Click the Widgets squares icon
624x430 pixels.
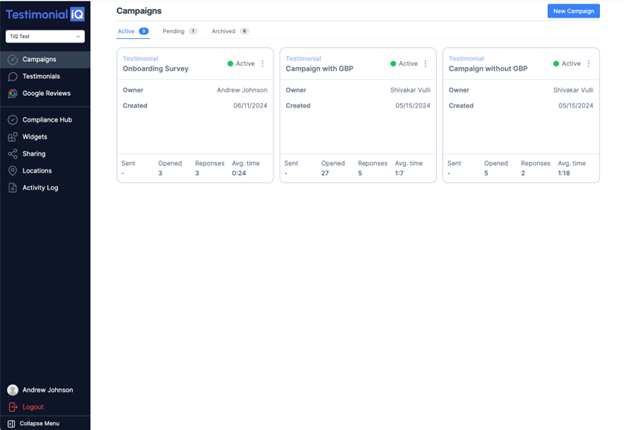(13, 137)
